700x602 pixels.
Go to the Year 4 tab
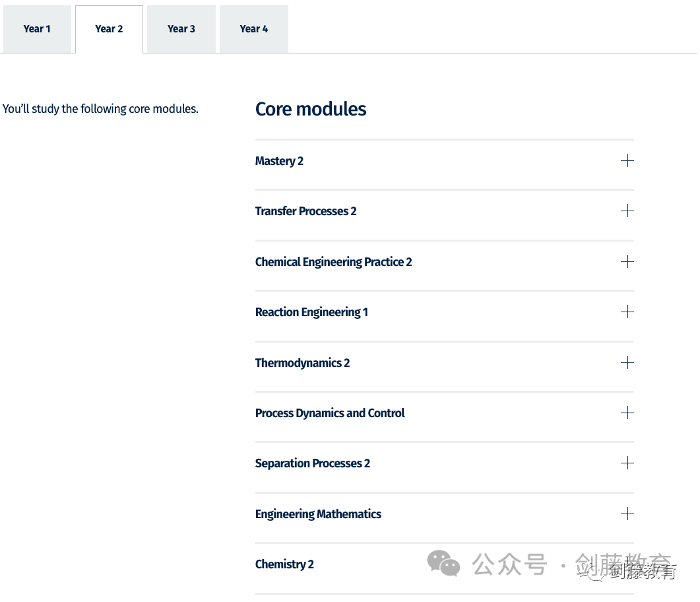(x=253, y=29)
